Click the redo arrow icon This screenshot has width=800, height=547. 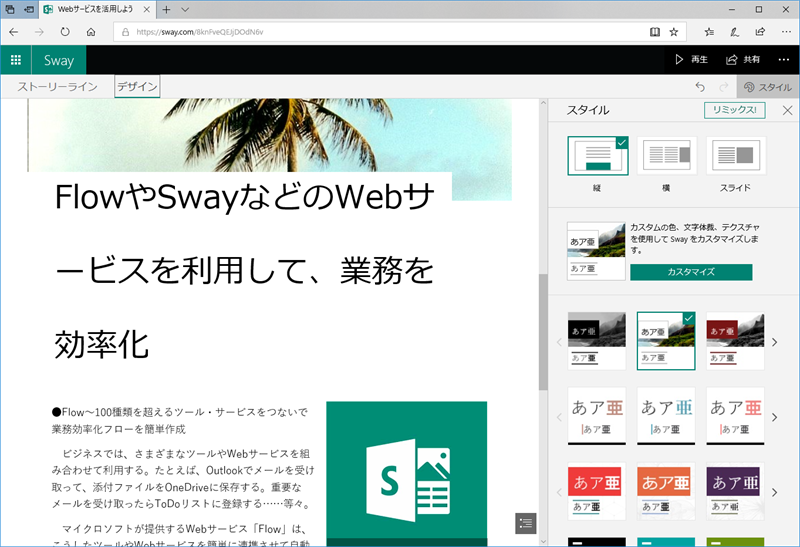(723, 87)
